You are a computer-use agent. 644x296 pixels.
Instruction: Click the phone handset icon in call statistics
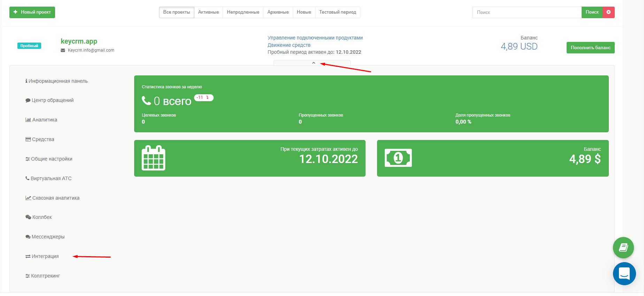click(146, 101)
